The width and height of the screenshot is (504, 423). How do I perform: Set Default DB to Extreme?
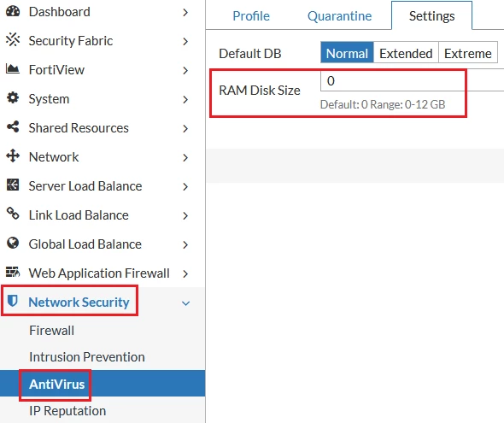[467, 53]
